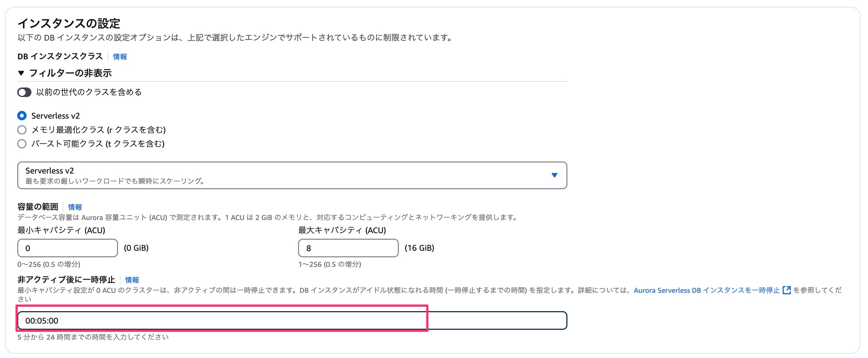The width and height of the screenshot is (868, 358).
Task: Toggle 以前の世代のクラスを含める switch
Action: pyautogui.click(x=24, y=92)
